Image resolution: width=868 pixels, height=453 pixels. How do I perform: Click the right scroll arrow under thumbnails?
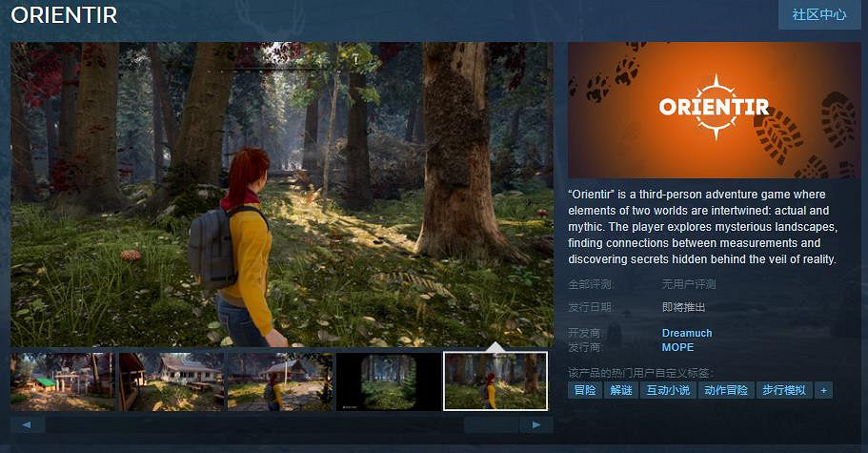[537, 424]
